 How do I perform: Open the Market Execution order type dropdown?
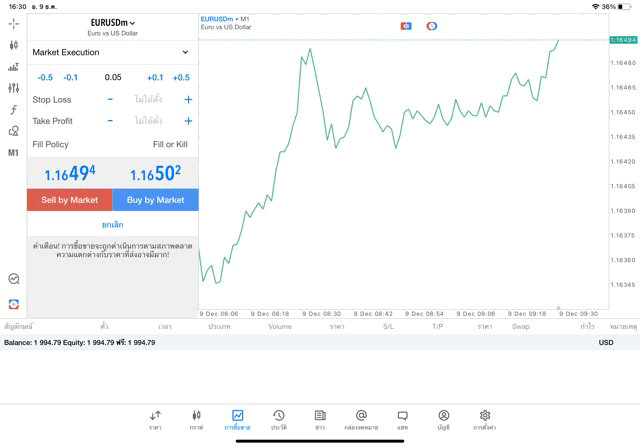click(112, 52)
